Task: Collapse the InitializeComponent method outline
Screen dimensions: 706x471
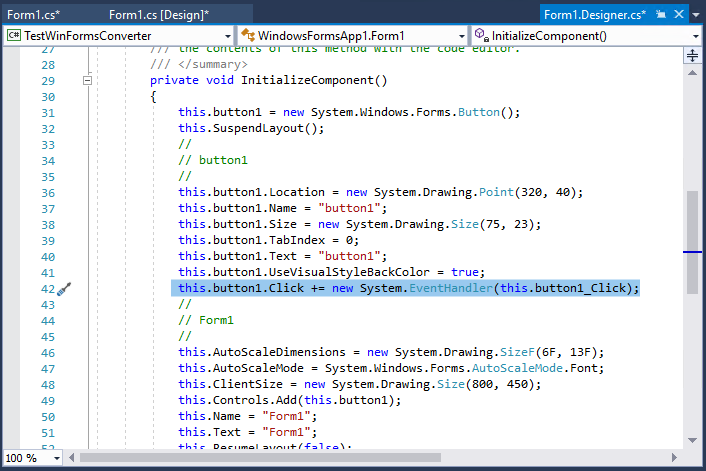Action: click(x=88, y=81)
